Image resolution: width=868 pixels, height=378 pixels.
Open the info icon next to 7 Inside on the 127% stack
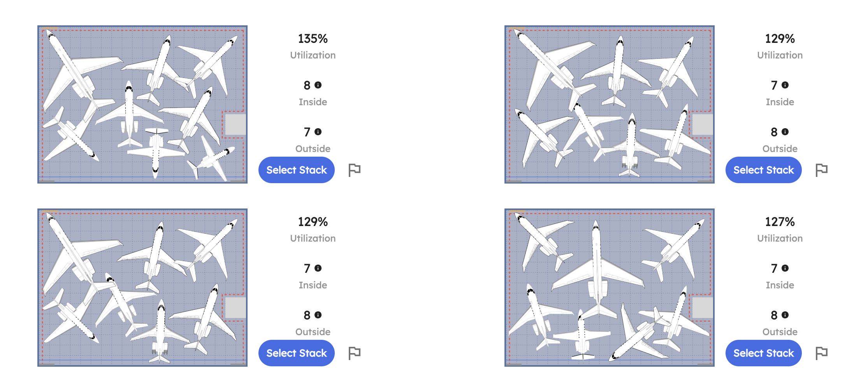785,268
